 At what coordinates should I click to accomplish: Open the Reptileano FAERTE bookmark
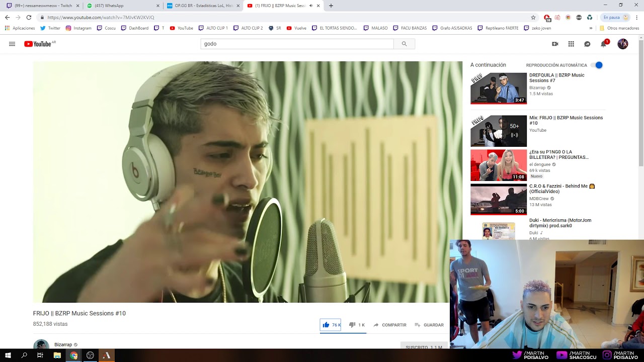[x=498, y=28]
